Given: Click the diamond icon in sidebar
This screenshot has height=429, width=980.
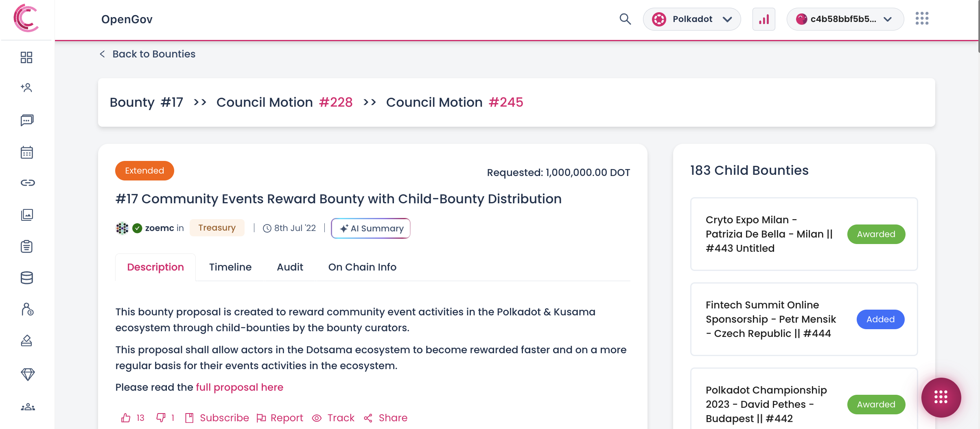Looking at the screenshot, I should pos(27,374).
